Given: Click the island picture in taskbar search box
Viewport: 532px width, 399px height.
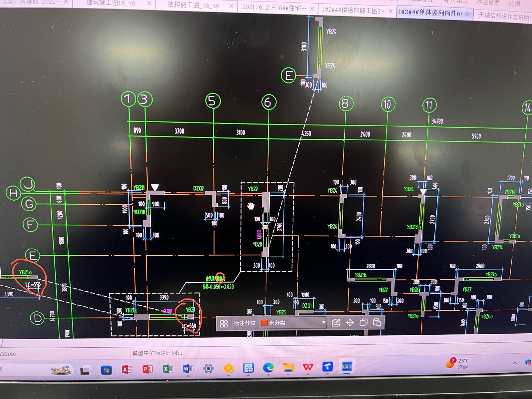Looking at the screenshot, I should [62, 370].
